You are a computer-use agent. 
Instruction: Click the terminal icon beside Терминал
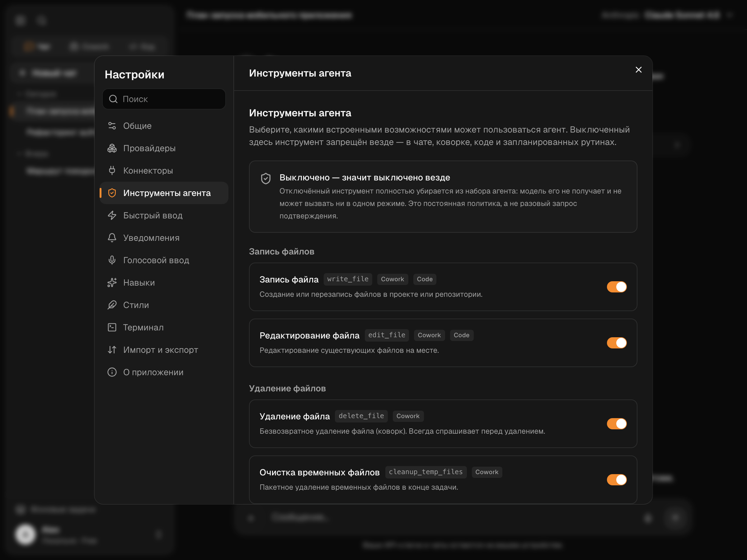(x=112, y=327)
